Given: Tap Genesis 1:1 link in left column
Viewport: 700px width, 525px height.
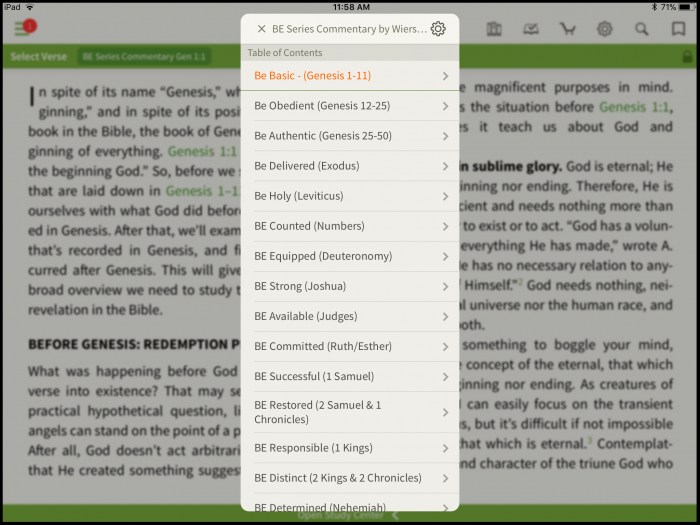Looking at the screenshot, I should [202, 152].
